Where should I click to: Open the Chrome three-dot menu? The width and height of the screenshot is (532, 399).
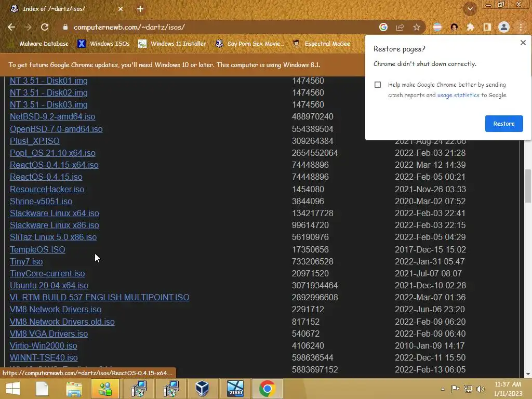tap(521, 27)
